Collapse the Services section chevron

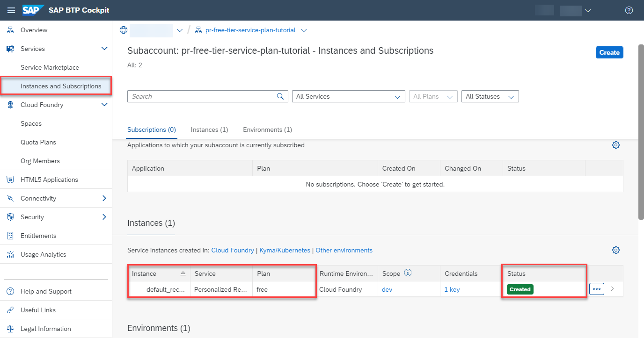(104, 49)
